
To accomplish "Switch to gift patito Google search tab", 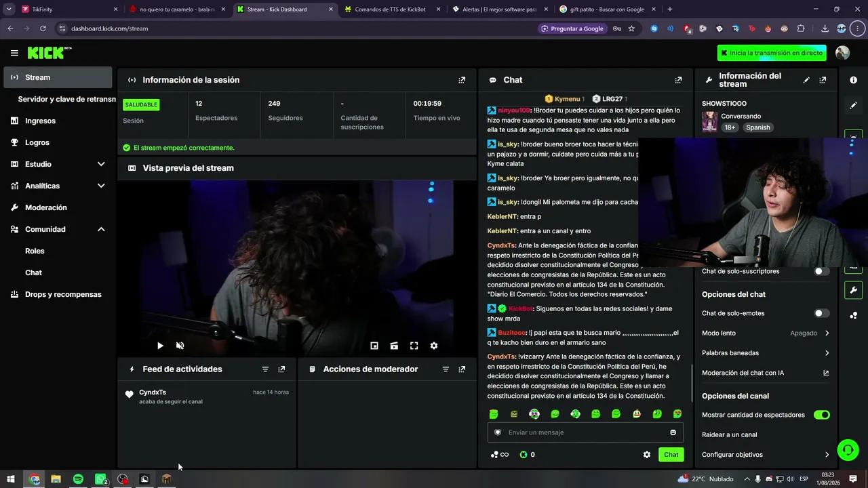I will tap(607, 9).
